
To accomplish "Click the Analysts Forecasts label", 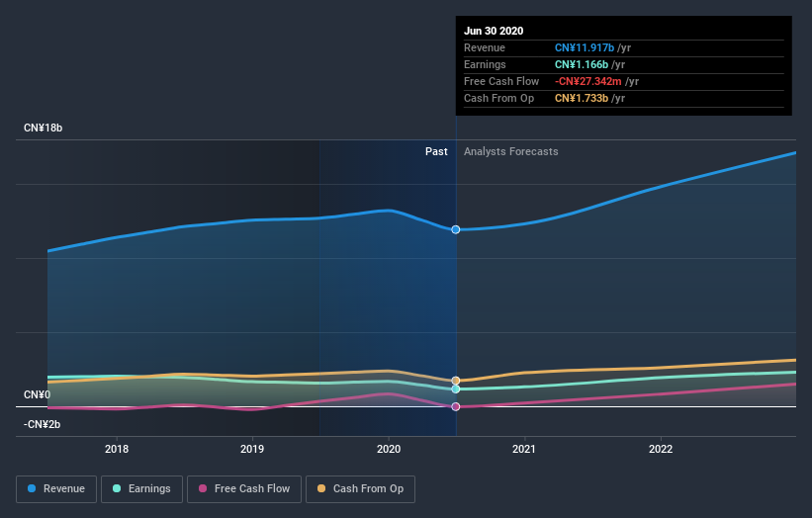I will point(511,151).
